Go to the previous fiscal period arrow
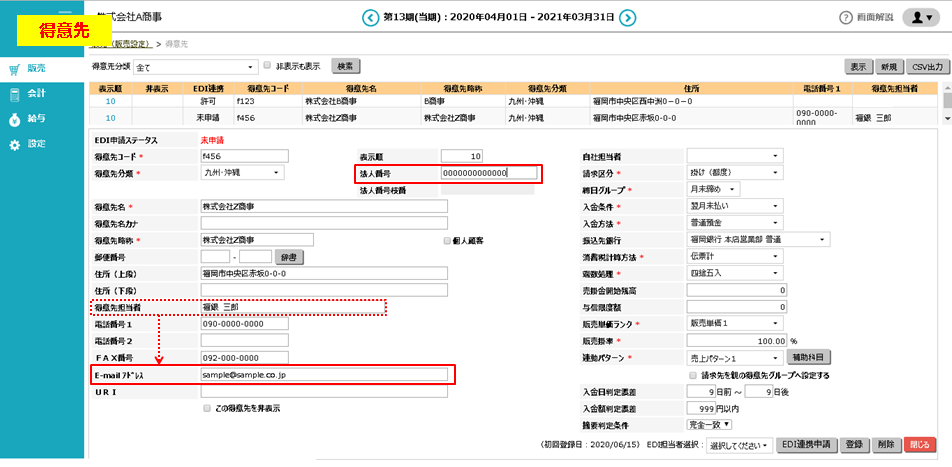952x467 pixels. (371, 17)
